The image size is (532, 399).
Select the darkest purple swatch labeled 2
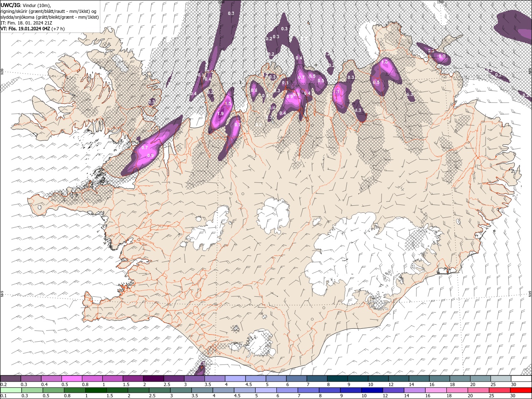(x=153, y=379)
